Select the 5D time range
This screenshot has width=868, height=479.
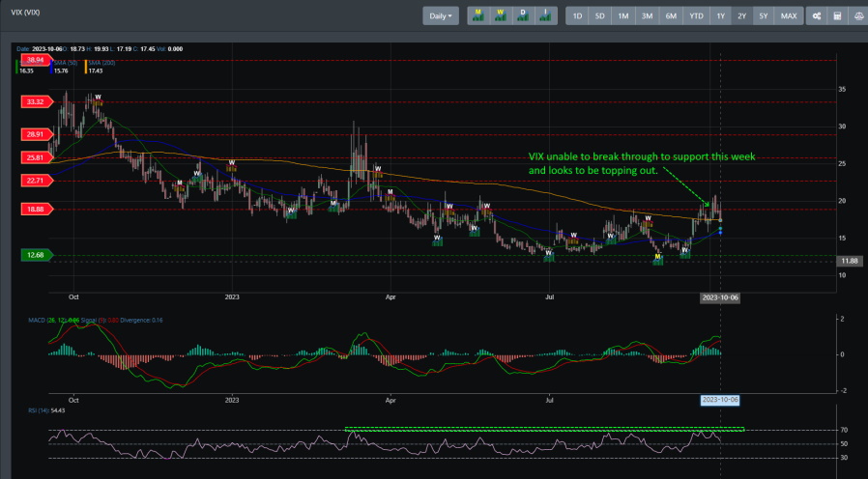click(599, 16)
